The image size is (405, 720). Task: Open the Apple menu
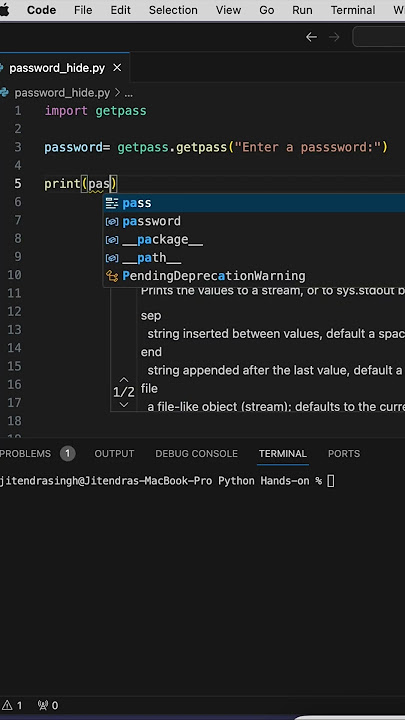4,10
